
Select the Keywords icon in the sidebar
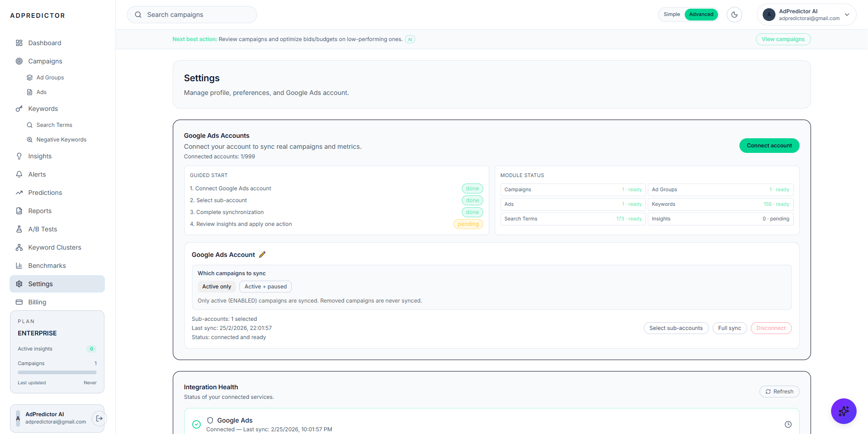click(19, 108)
